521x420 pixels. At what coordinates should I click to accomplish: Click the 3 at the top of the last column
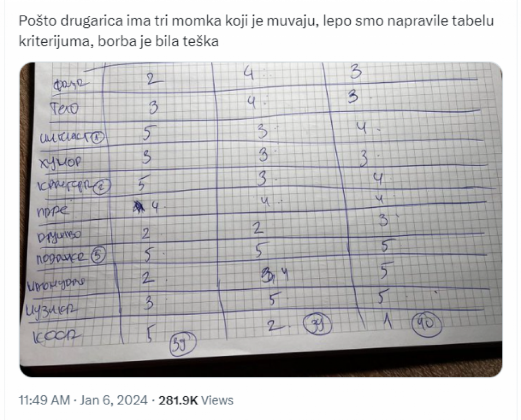click(x=355, y=72)
